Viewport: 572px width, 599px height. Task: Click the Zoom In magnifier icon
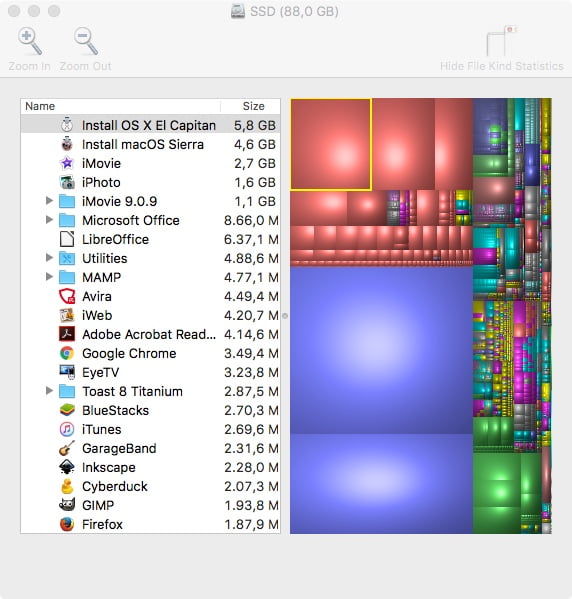click(30, 41)
